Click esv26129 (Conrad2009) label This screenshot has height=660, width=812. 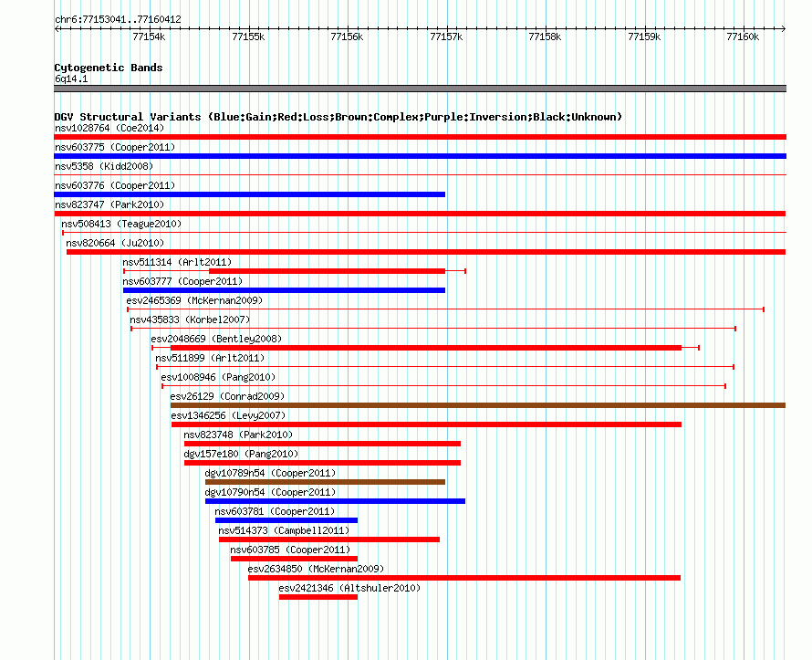(227, 396)
